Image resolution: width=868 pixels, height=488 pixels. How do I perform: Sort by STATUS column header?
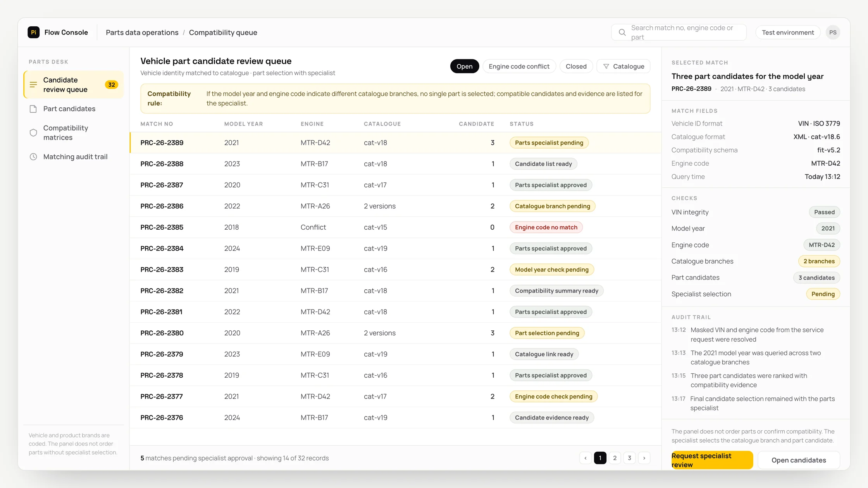pos(521,124)
